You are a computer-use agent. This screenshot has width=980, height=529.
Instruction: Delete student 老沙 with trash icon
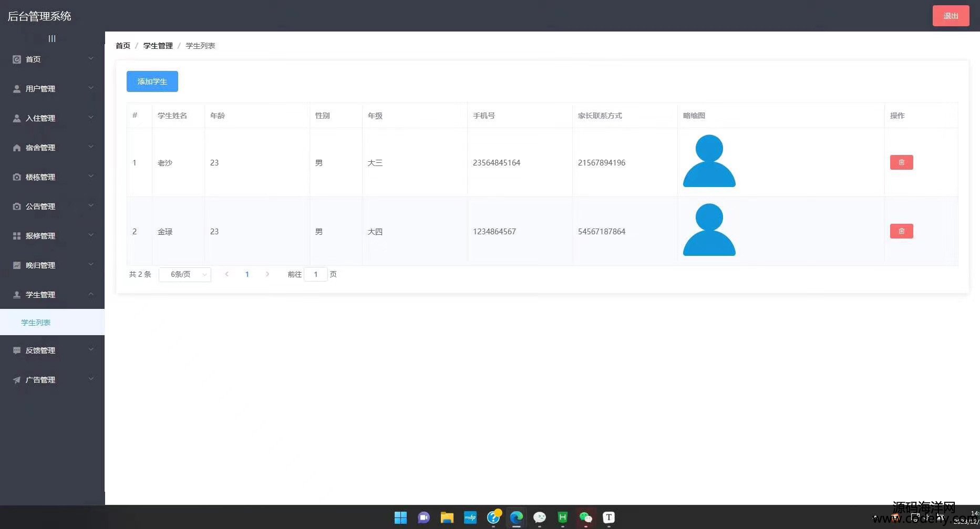coord(901,162)
